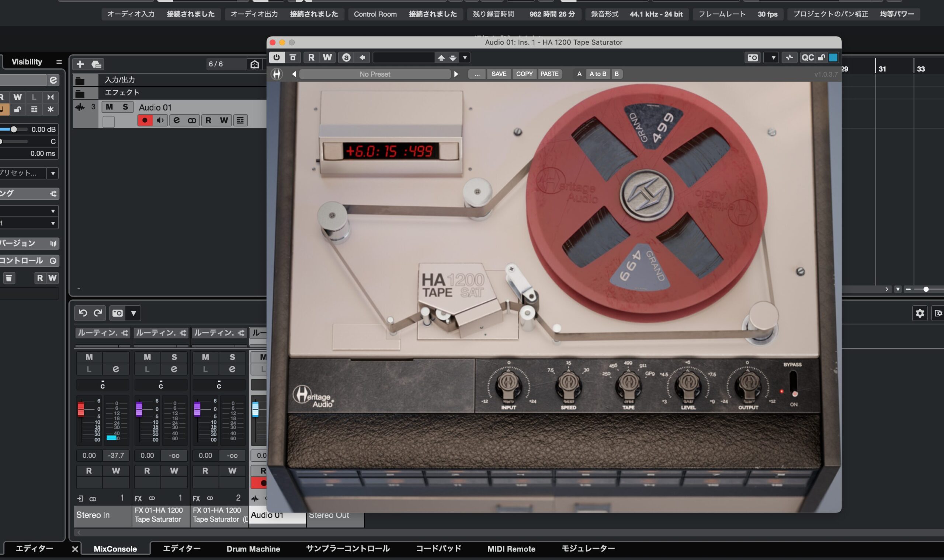This screenshot has height=560, width=944.
Task: Click the inspector freeze snowflake icon
Action: (x=50, y=109)
